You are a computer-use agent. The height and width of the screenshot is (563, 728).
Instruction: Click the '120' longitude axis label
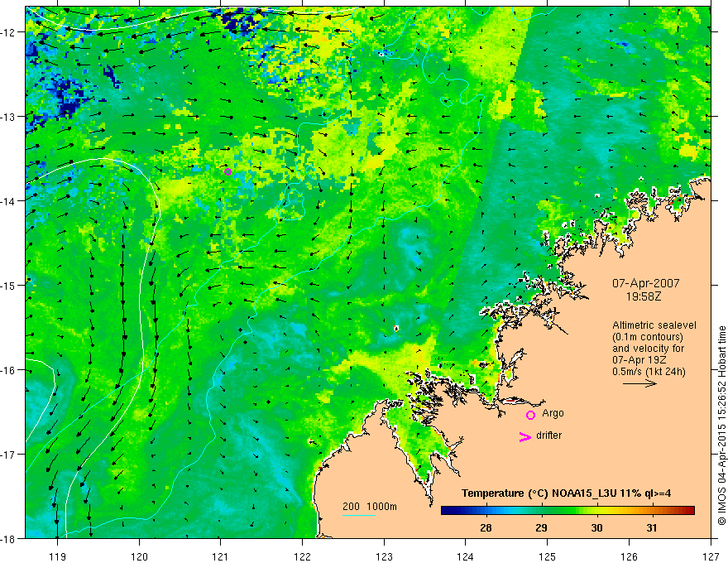click(x=139, y=556)
